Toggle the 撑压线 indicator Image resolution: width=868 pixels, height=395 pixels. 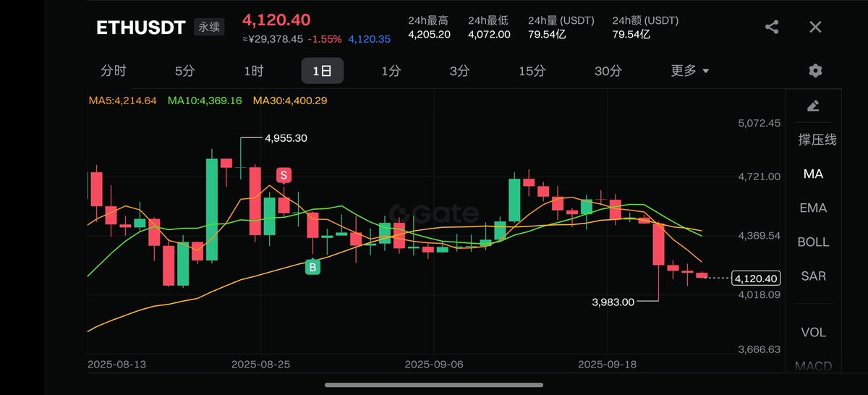817,140
